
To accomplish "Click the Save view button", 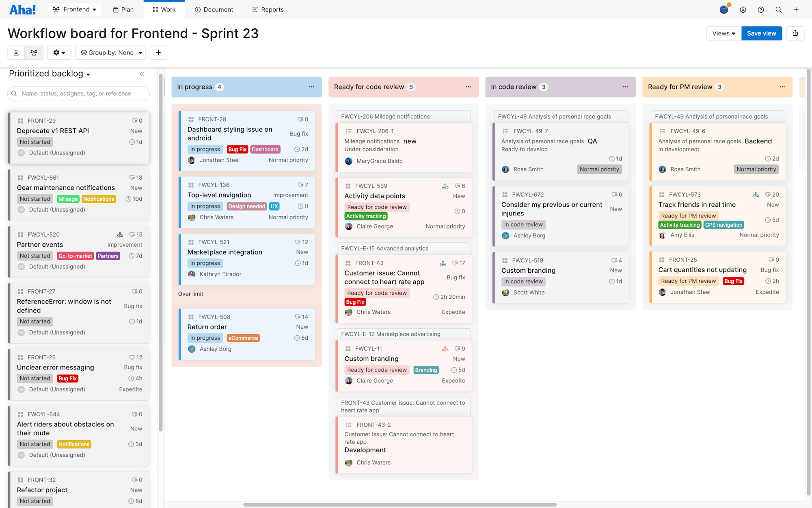I will (x=761, y=33).
